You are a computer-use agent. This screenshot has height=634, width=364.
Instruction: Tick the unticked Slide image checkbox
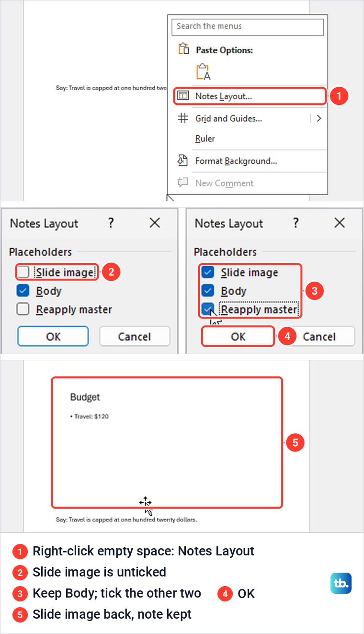(23, 273)
